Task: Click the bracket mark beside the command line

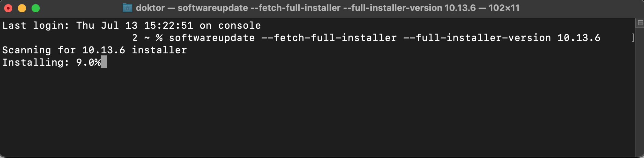Action: 633,38
